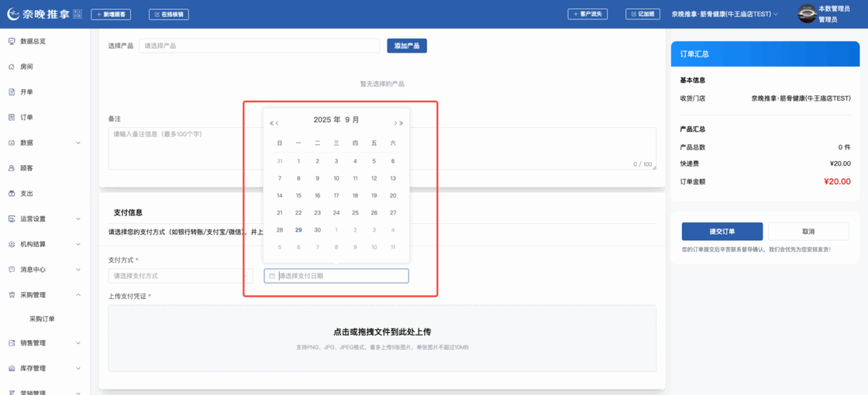Click the 添加产品 button
868x395 pixels.
pos(407,46)
